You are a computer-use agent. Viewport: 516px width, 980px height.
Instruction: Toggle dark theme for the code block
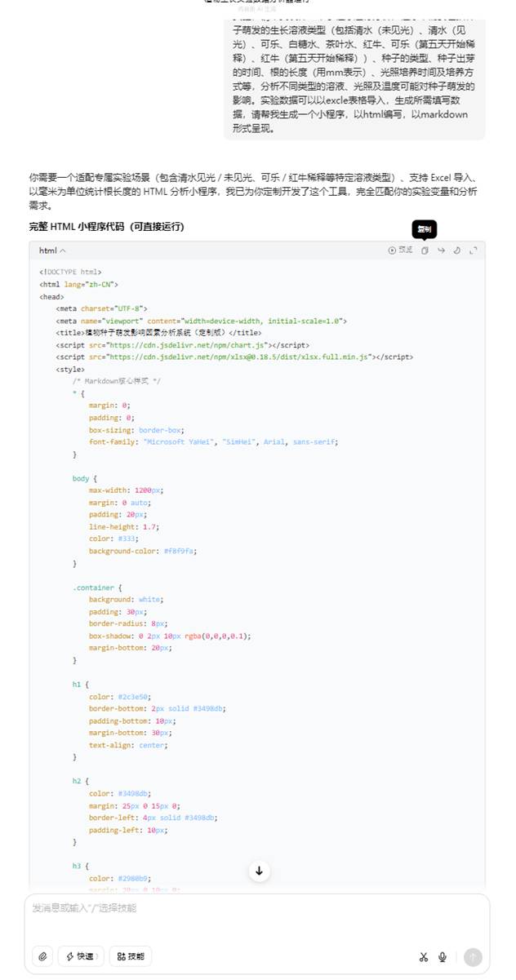click(x=457, y=251)
